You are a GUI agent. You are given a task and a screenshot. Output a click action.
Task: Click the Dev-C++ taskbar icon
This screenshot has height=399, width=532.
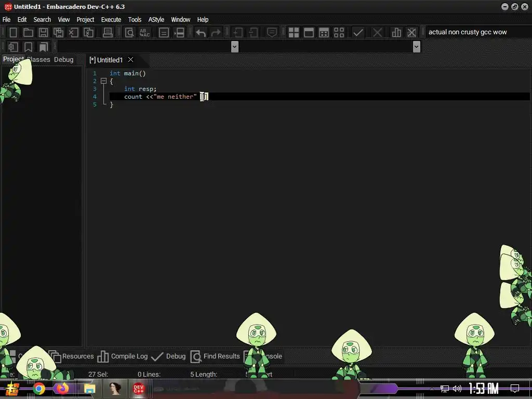click(x=138, y=389)
